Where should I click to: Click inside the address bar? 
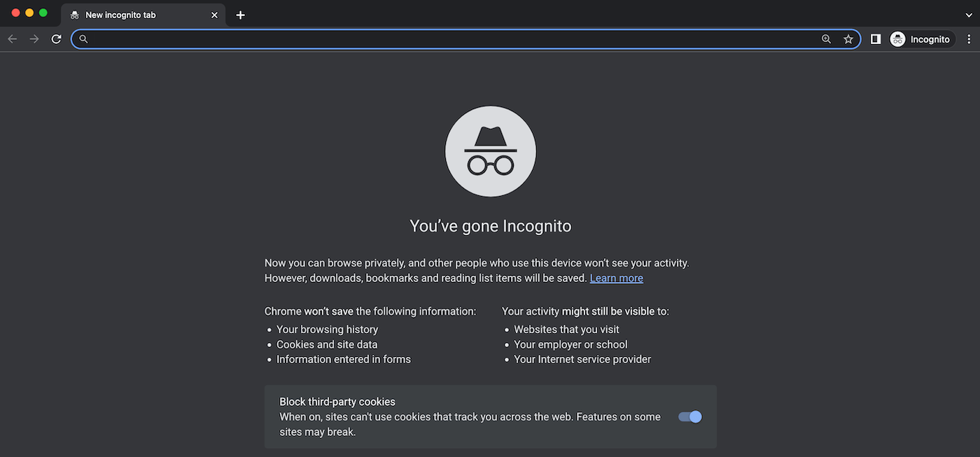pyautogui.click(x=420, y=38)
